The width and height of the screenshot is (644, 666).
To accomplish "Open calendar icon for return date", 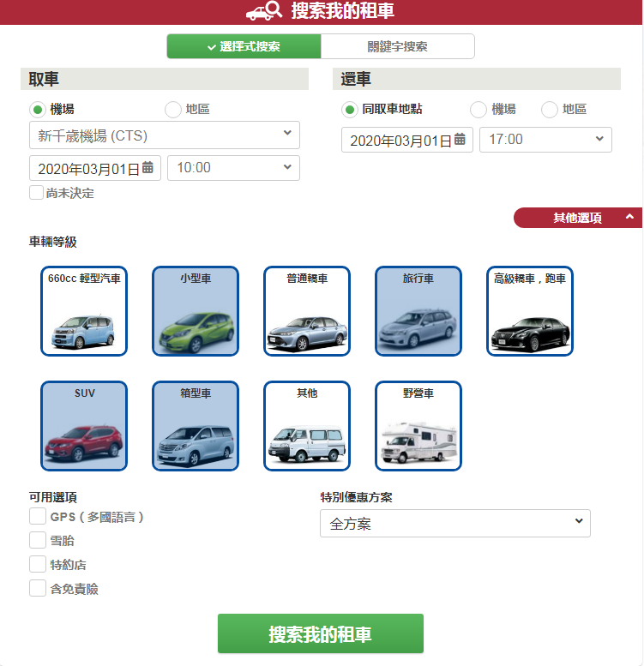I will coord(460,139).
